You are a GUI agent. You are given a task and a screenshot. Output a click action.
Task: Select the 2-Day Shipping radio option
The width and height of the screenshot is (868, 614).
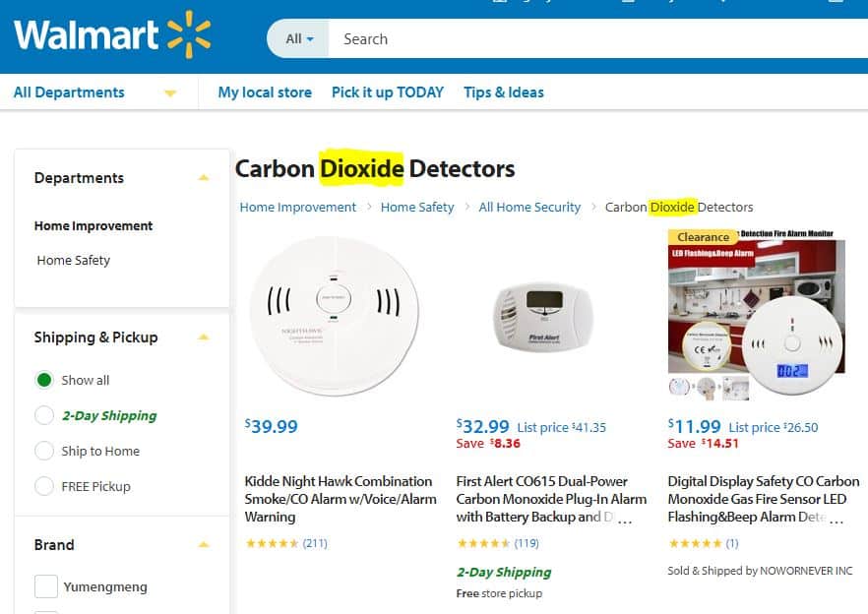coord(44,415)
